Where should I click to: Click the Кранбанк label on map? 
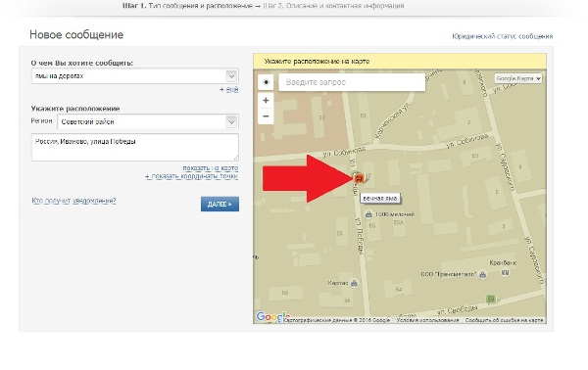coord(503,263)
